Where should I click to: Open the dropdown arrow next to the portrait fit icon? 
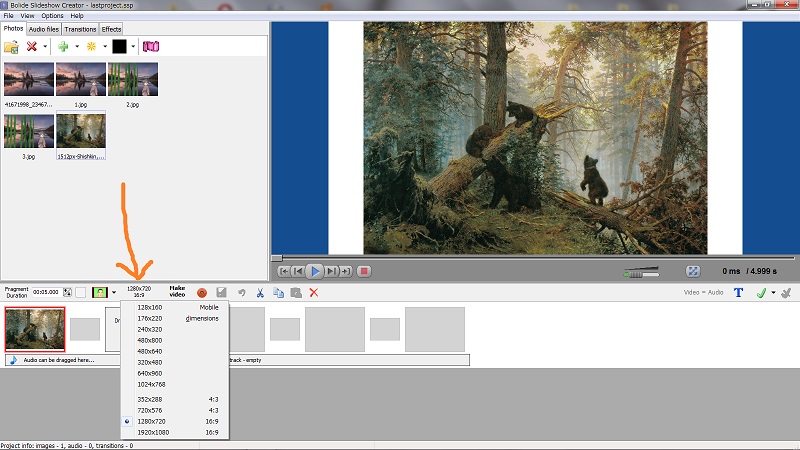[114, 292]
